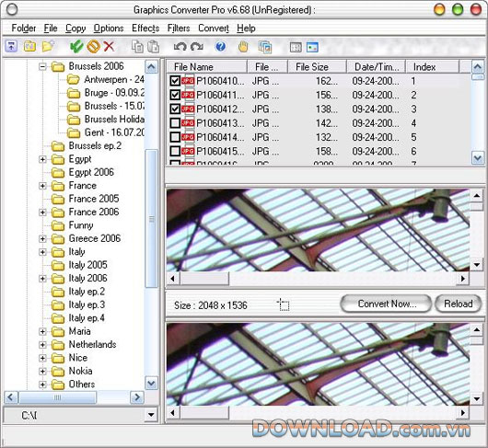This screenshot has height=448, width=488.
Task: Collapse the Brussels 2006 folder
Action: [42, 66]
